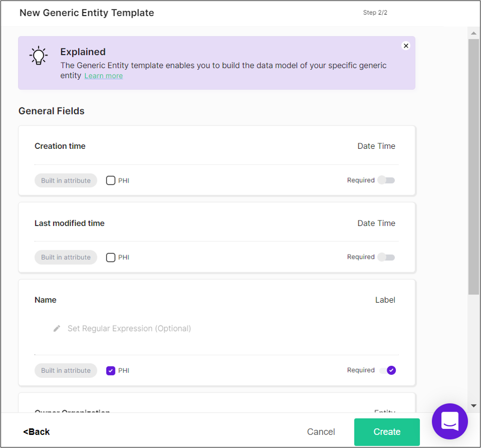Check PHI for Creation time

111,181
